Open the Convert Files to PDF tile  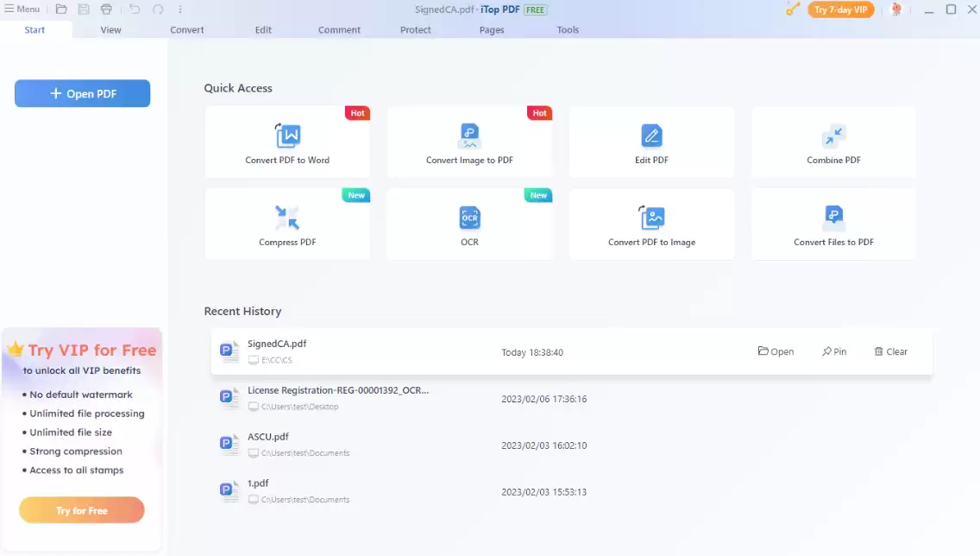point(833,224)
